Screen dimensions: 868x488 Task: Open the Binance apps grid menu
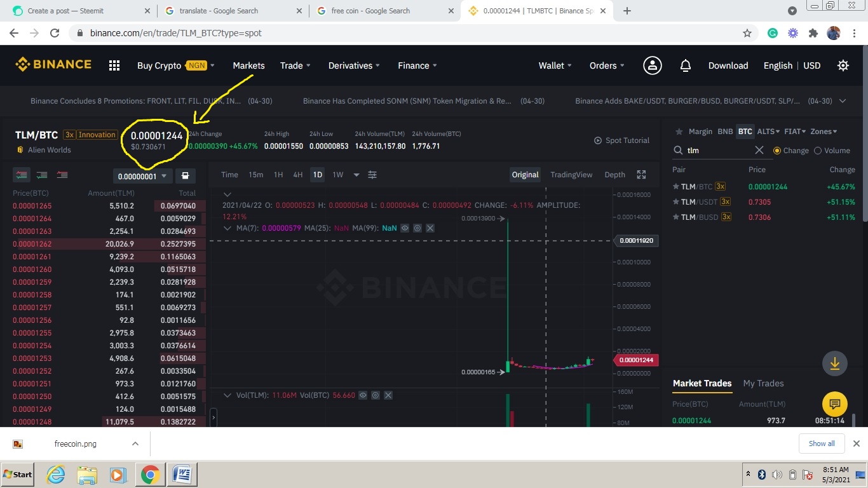point(114,65)
